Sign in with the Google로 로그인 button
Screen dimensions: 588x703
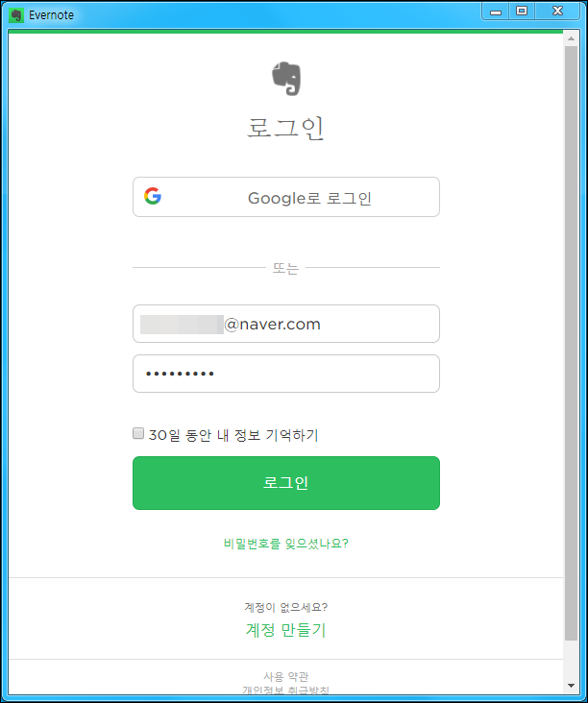pyautogui.click(x=286, y=197)
